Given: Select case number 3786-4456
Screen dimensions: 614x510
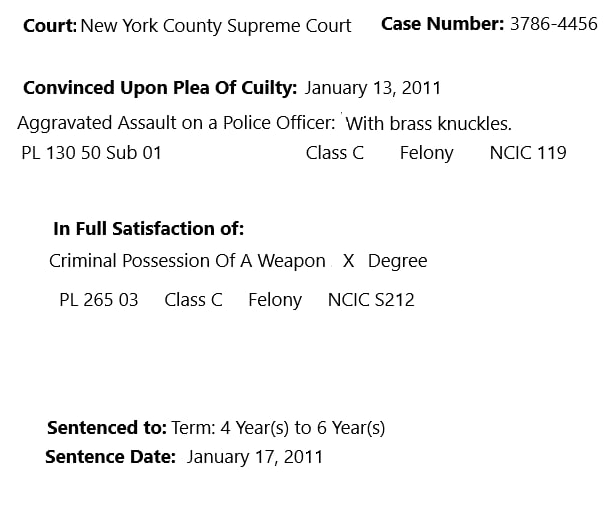Looking at the screenshot, I should click(553, 24).
